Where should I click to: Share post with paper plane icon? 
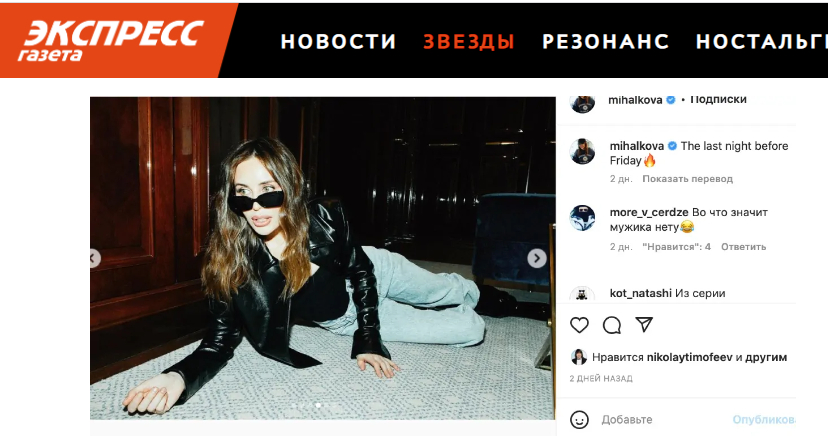click(x=644, y=325)
